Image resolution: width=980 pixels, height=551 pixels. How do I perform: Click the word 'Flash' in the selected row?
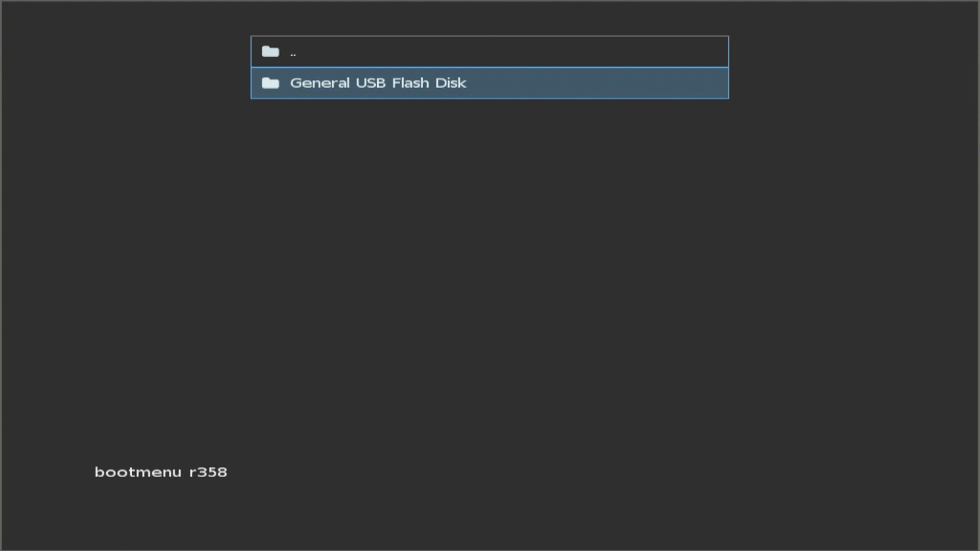tap(410, 83)
